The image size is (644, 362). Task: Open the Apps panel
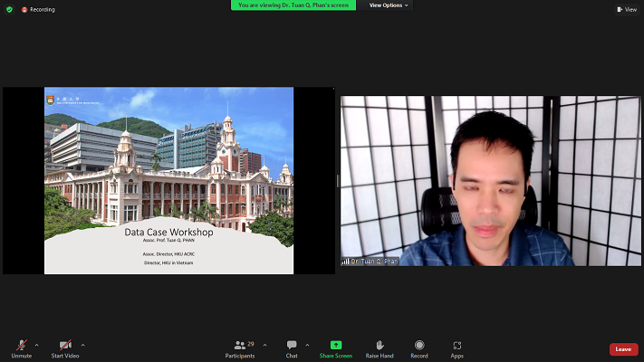point(457,348)
